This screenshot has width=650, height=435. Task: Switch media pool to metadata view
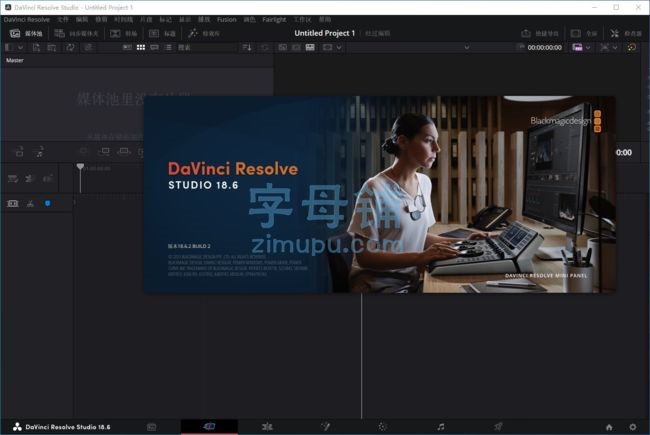[x=127, y=48]
